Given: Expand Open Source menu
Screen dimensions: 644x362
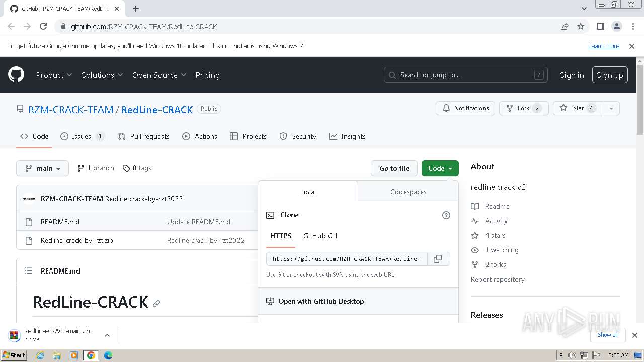Looking at the screenshot, I should pyautogui.click(x=159, y=75).
